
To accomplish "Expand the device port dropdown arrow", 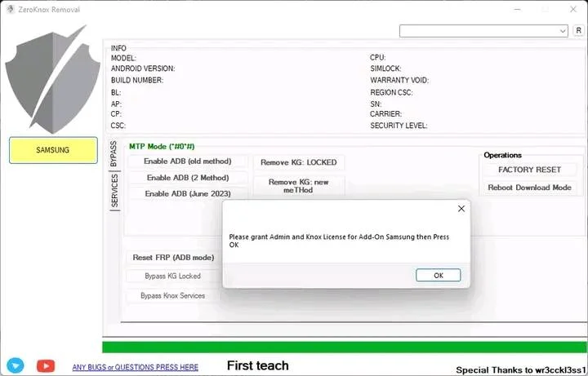I will 563,31.
